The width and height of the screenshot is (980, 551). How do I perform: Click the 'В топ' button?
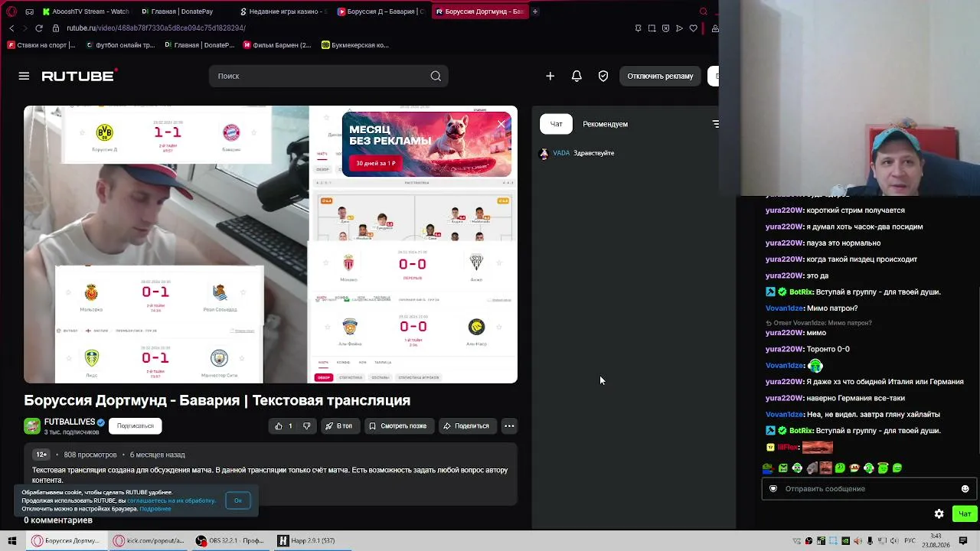339,426
